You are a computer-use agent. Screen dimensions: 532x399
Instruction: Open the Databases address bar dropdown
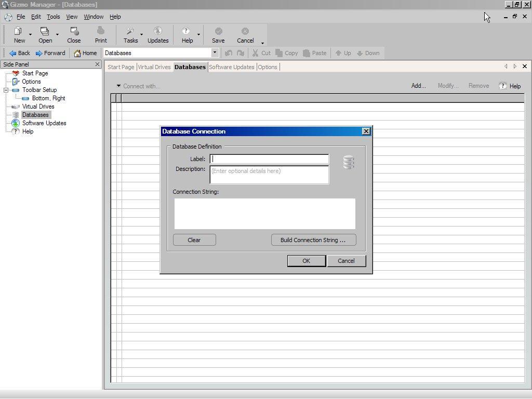[214, 52]
